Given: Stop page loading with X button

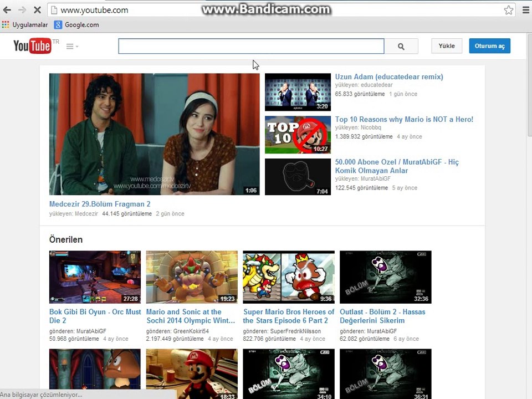Looking at the screenshot, I should 37,10.
